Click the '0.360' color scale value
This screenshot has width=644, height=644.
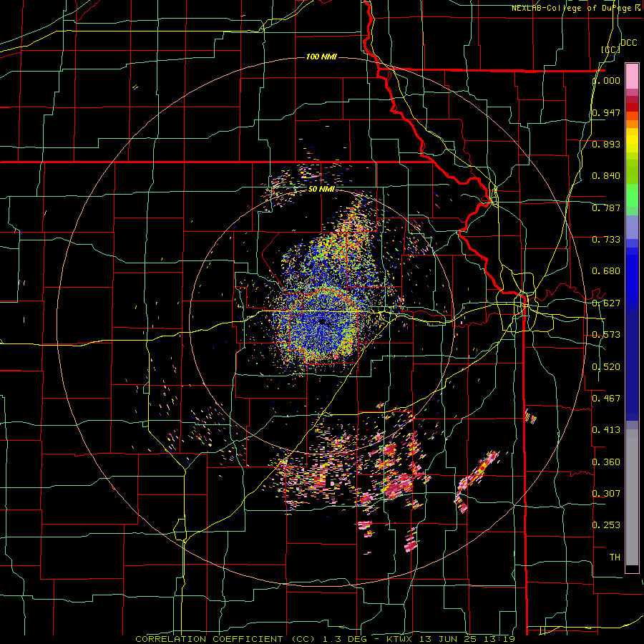(x=606, y=462)
